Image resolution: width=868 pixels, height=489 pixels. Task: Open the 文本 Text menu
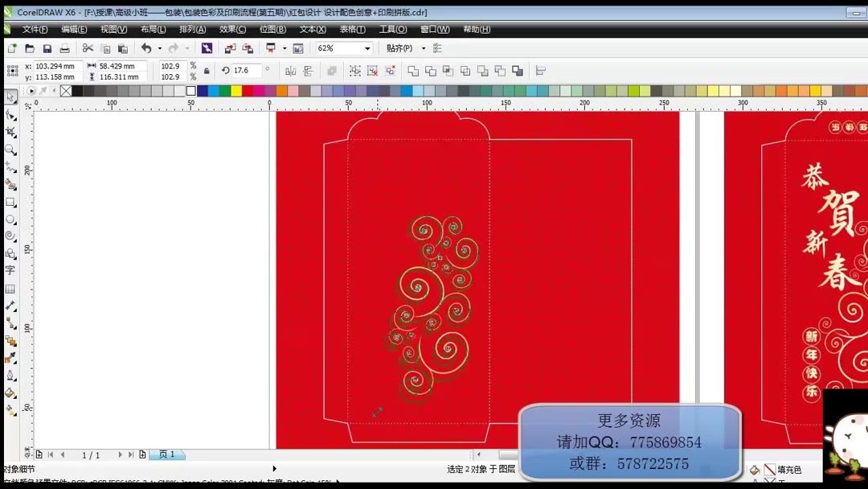311,29
